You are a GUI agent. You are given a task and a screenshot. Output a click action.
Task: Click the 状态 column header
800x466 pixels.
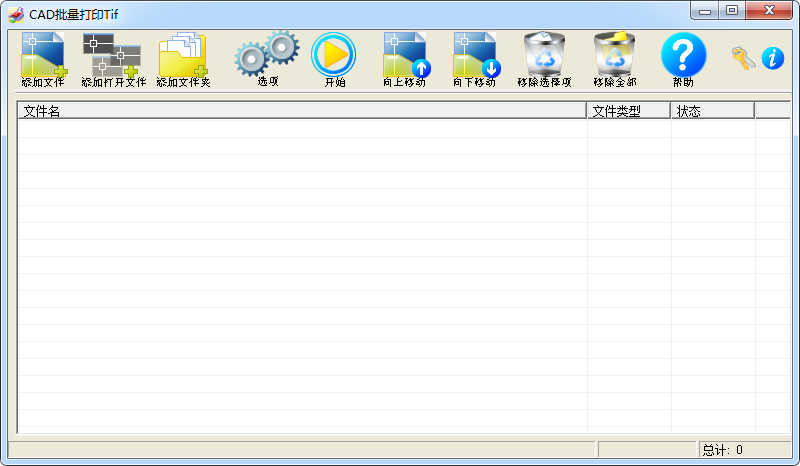[712, 111]
